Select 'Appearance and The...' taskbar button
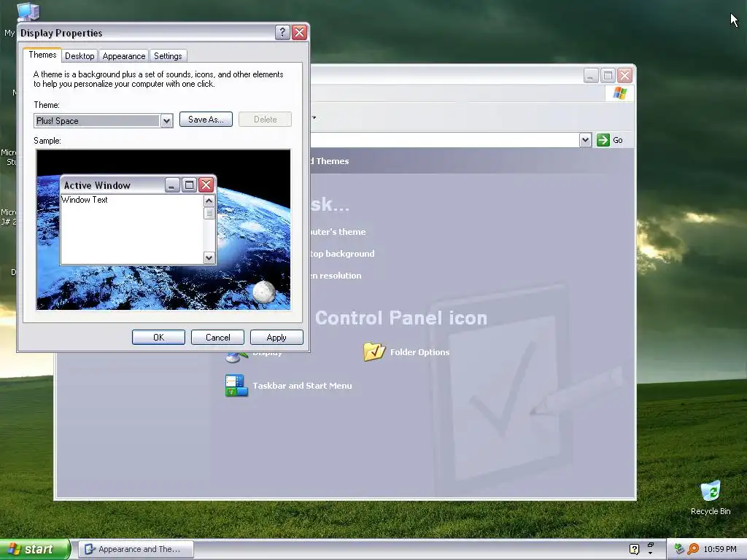 (x=136, y=549)
